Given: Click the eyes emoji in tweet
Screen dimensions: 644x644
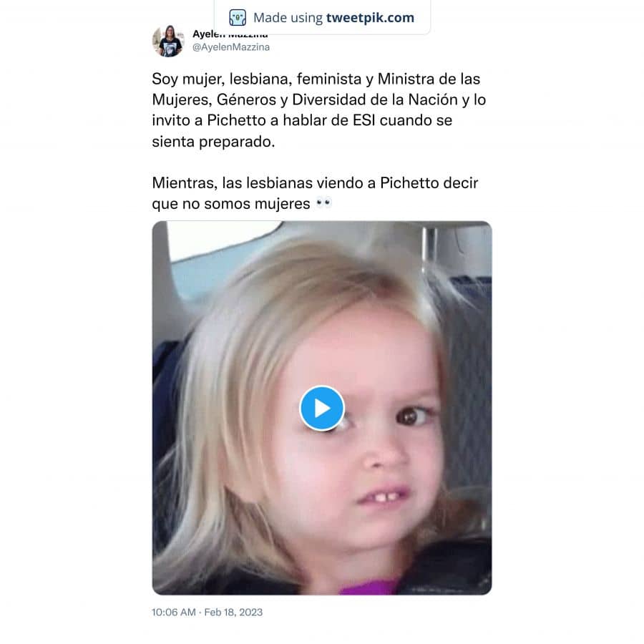Looking at the screenshot, I should pos(323,203).
